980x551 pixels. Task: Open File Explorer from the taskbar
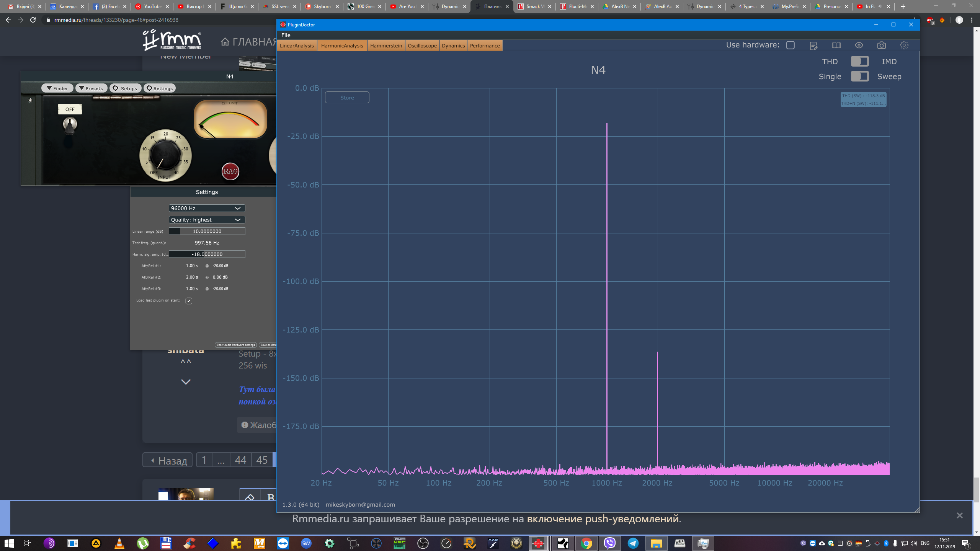pyautogui.click(x=656, y=543)
